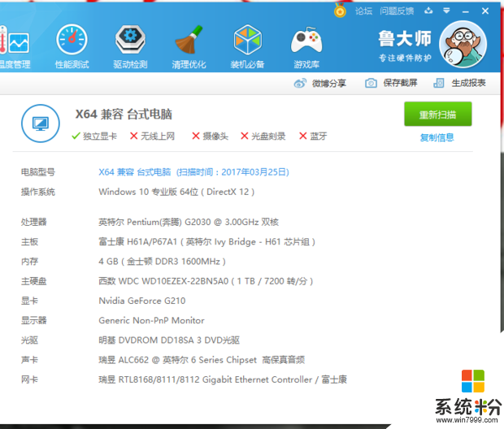Image resolution: width=504 pixels, height=429 pixels.
Task: Click the 光驱 row label
Action: [x=29, y=340]
